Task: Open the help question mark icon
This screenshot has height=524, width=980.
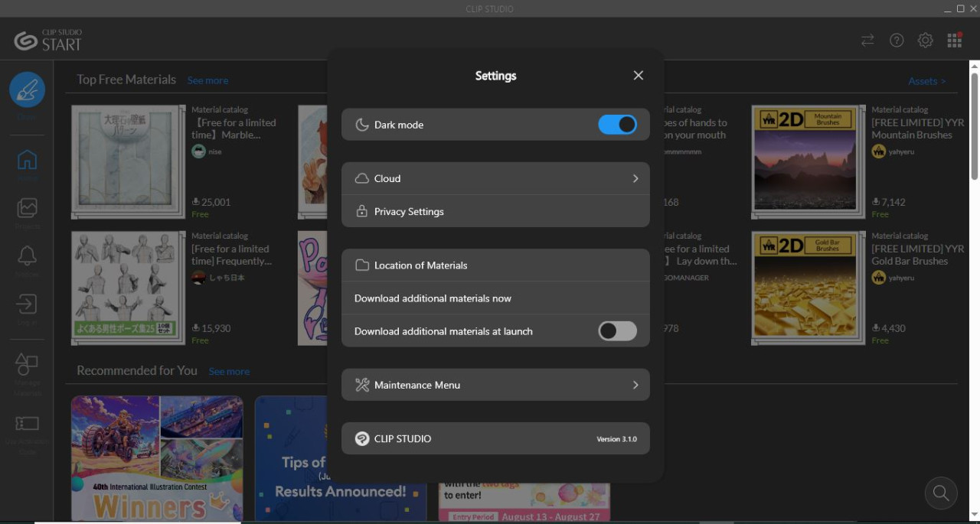Action: [897, 41]
